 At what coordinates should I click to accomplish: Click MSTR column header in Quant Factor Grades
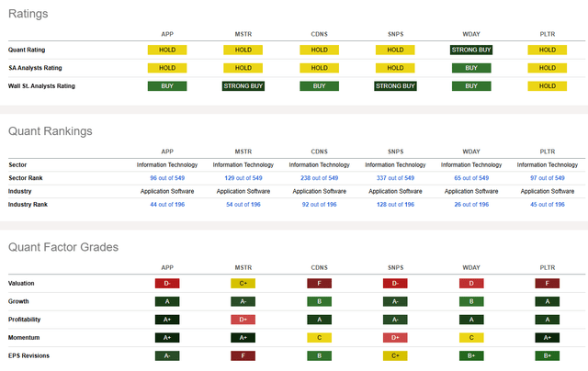click(x=243, y=268)
